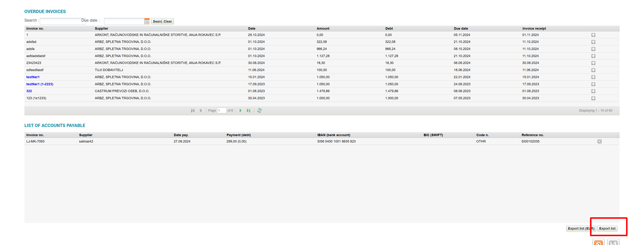Click the Search button next to due date
This screenshot has width=644, height=245.
(157, 21)
